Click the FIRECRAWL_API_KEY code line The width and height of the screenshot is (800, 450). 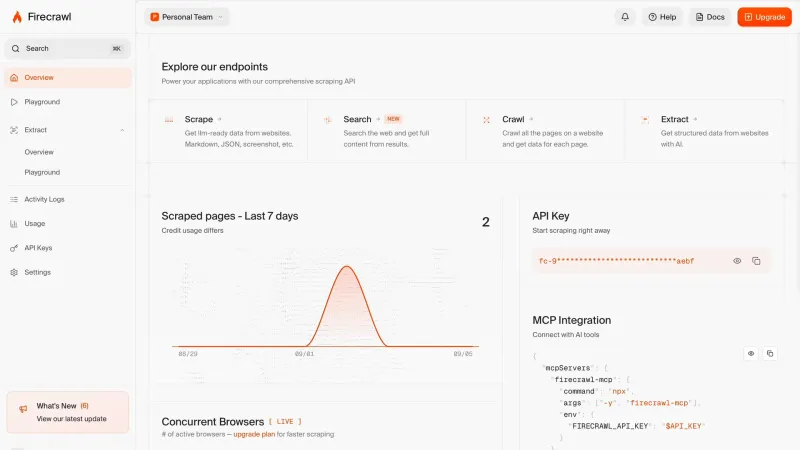coord(636,426)
